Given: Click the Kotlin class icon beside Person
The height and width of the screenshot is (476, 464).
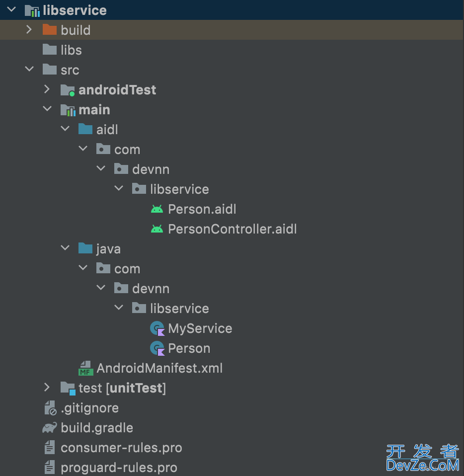Looking at the screenshot, I should 157,348.
